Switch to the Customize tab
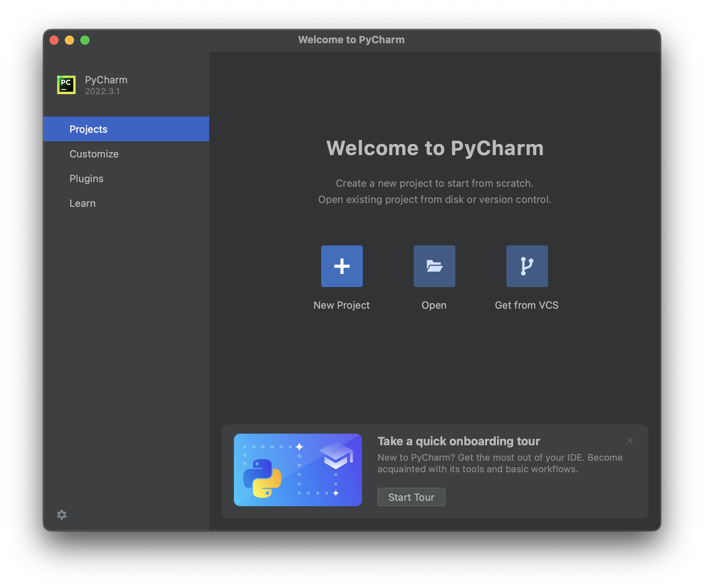Screen dimensions: 704x588 pos(126,154)
